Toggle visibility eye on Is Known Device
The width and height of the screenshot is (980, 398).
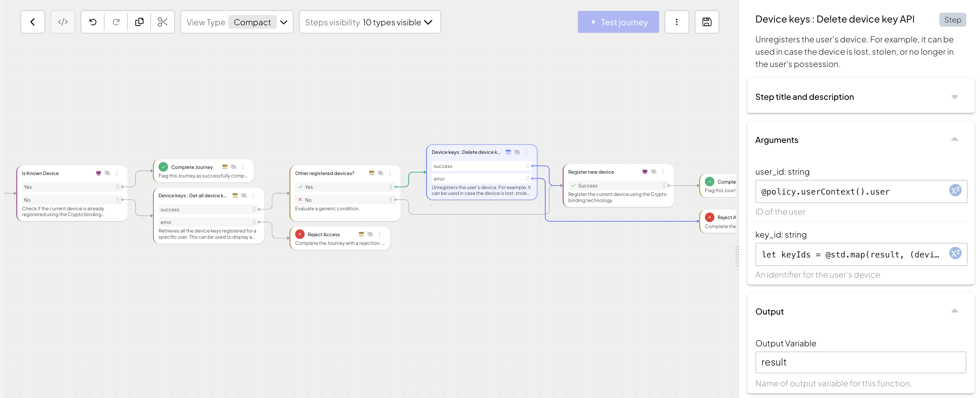coord(107,173)
